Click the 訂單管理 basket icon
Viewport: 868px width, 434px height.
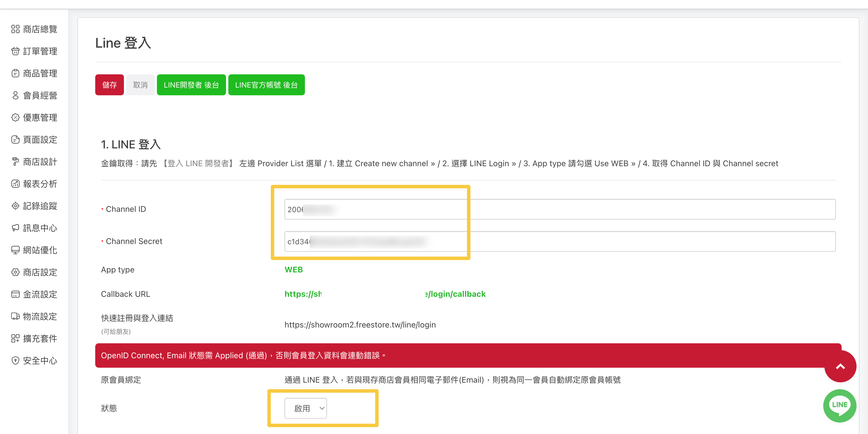(15, 51)
